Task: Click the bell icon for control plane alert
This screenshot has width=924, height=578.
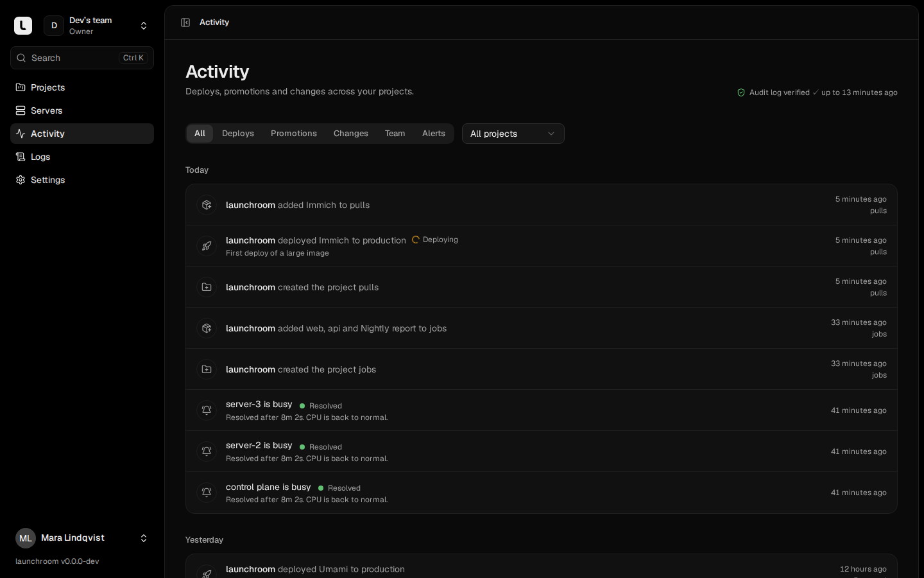Action: click(207, 493)
